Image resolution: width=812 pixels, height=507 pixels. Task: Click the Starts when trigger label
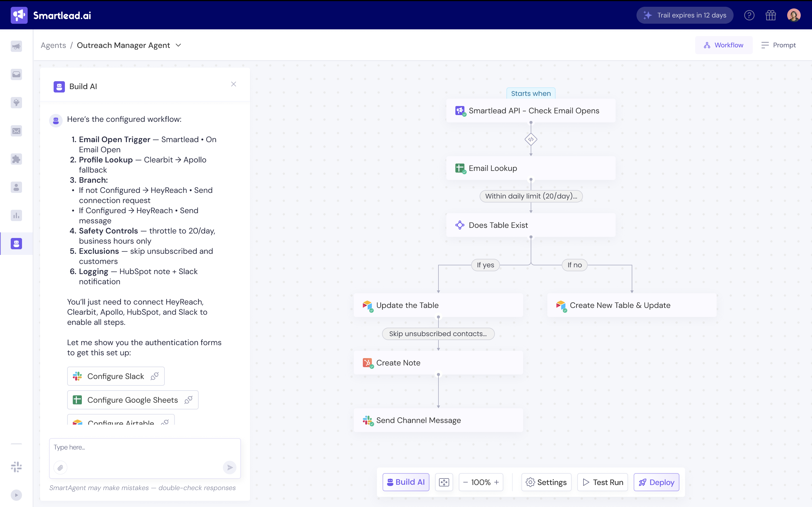pyautogui.click(x=531, y=94)
